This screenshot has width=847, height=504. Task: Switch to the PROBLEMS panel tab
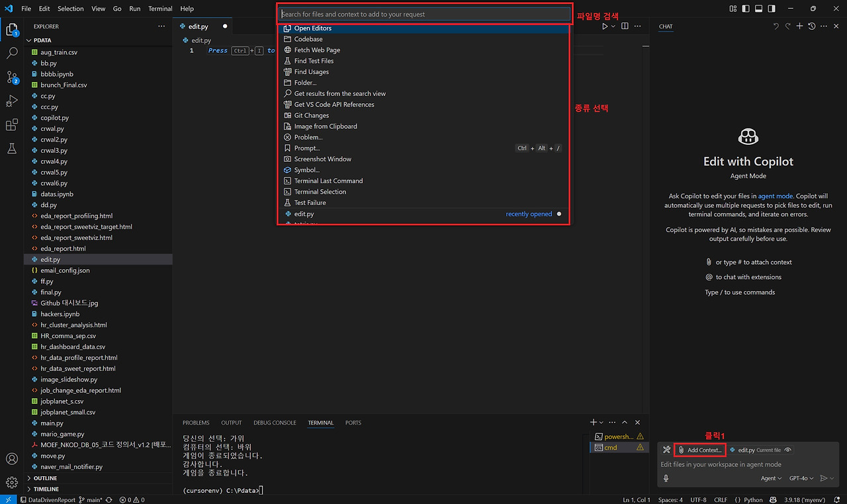click(196, 423)
